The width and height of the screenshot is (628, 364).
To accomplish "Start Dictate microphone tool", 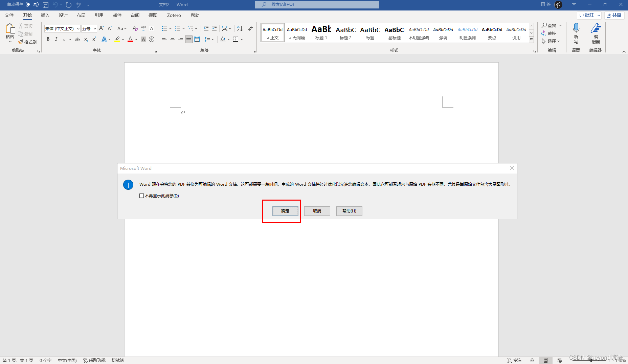I will pyautogui.click(x=576, y=33).
